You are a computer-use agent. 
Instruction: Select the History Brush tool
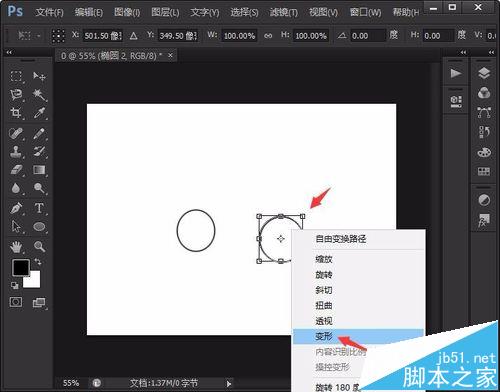39,152
